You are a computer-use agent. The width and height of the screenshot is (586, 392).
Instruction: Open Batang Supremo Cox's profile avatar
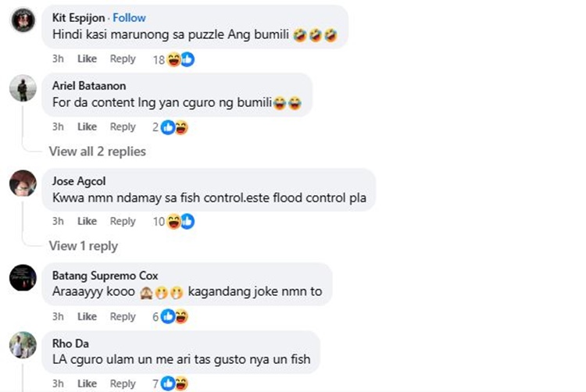23,278
